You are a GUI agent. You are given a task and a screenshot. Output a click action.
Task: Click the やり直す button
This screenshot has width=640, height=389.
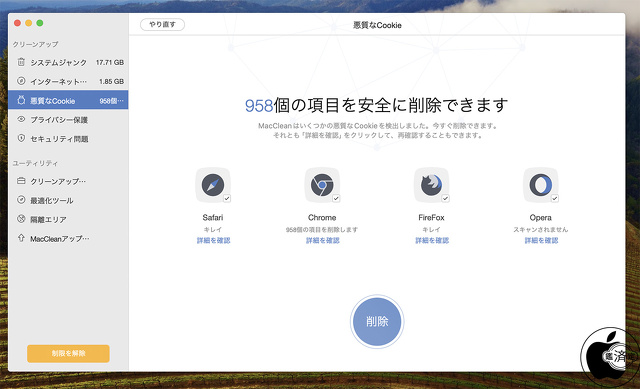(162, 24)
